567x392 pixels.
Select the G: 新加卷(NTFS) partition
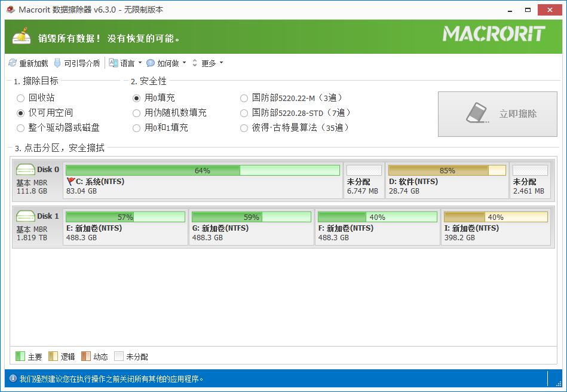point(252,227)
